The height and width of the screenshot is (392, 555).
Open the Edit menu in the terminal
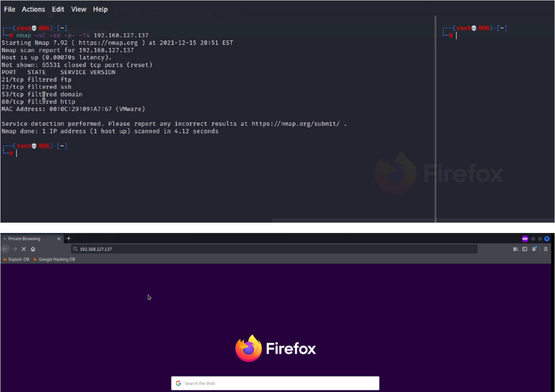[x=58, y=9]
